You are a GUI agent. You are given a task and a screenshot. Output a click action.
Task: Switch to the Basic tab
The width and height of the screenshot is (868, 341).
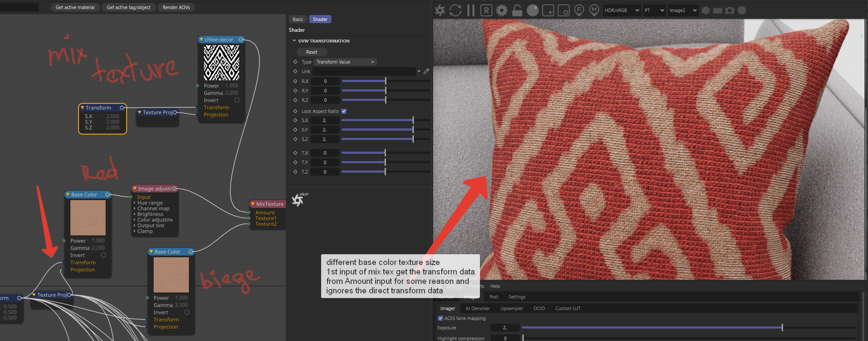[x=298, y=19]
